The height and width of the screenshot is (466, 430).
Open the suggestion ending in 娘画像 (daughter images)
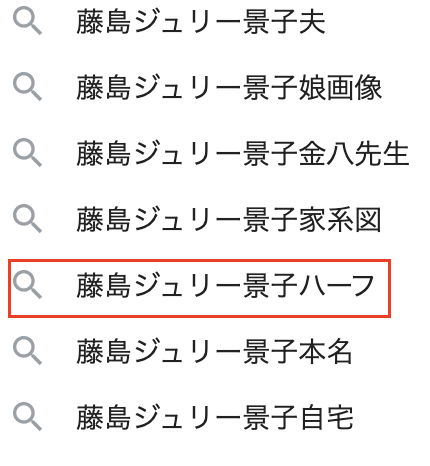click(x=229, y=88)
